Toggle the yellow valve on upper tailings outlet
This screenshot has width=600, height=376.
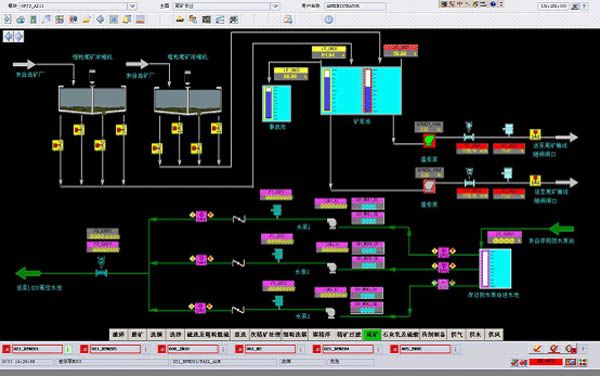coord(535,134)
